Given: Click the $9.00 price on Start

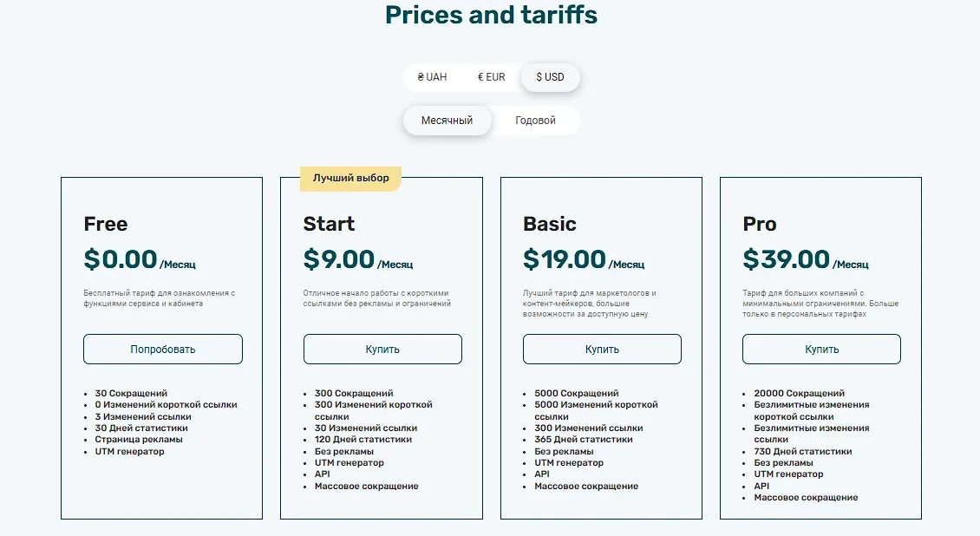Looking at the screenshot, I should 339,258.
